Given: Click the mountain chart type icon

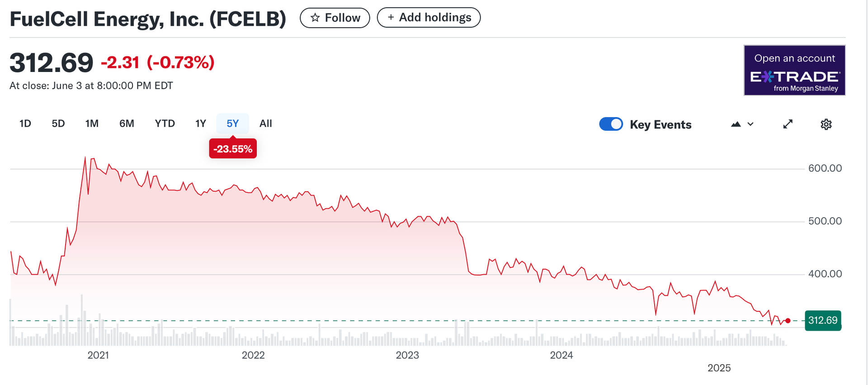Looking at the screenshot, I should click(x=736, y=124).
